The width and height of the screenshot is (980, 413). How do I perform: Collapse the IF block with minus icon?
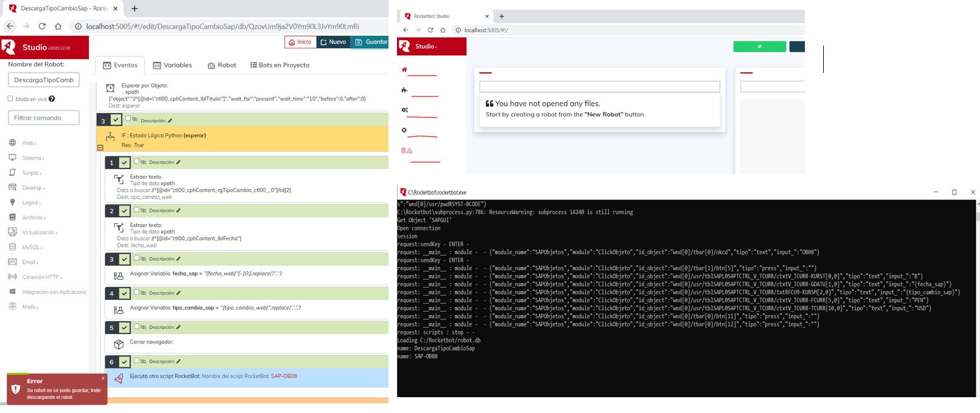coord(100,147)
